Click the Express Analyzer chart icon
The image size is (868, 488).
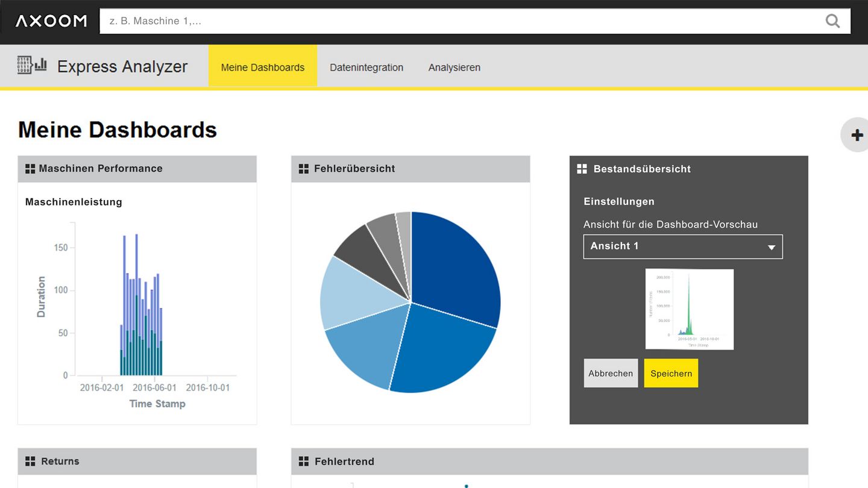coord(32,65)
